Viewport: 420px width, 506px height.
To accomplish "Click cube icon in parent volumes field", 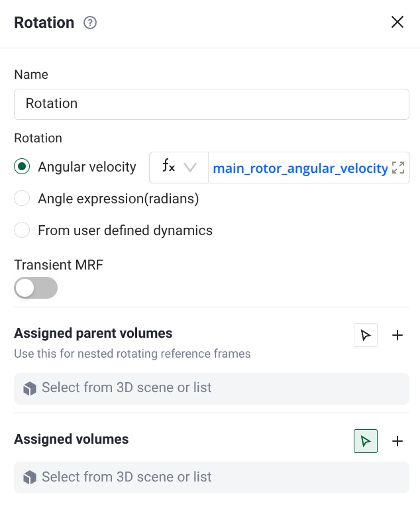I will click(x=30, y=389).
